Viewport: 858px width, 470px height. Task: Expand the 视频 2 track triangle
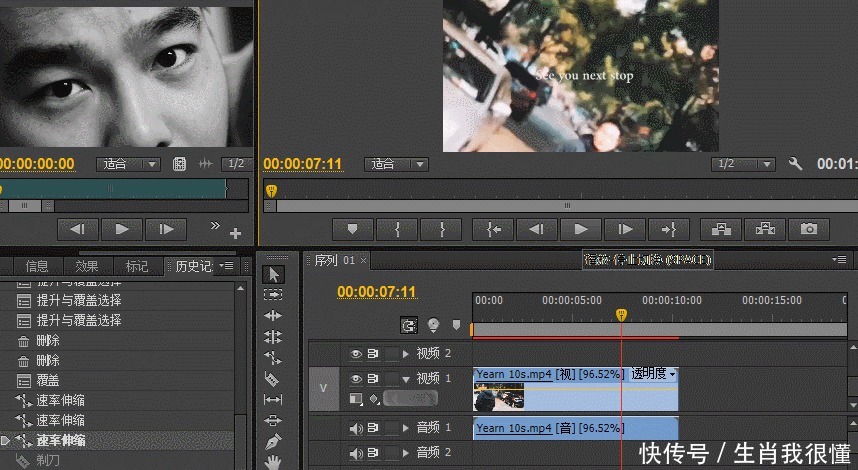coord(404,354)
